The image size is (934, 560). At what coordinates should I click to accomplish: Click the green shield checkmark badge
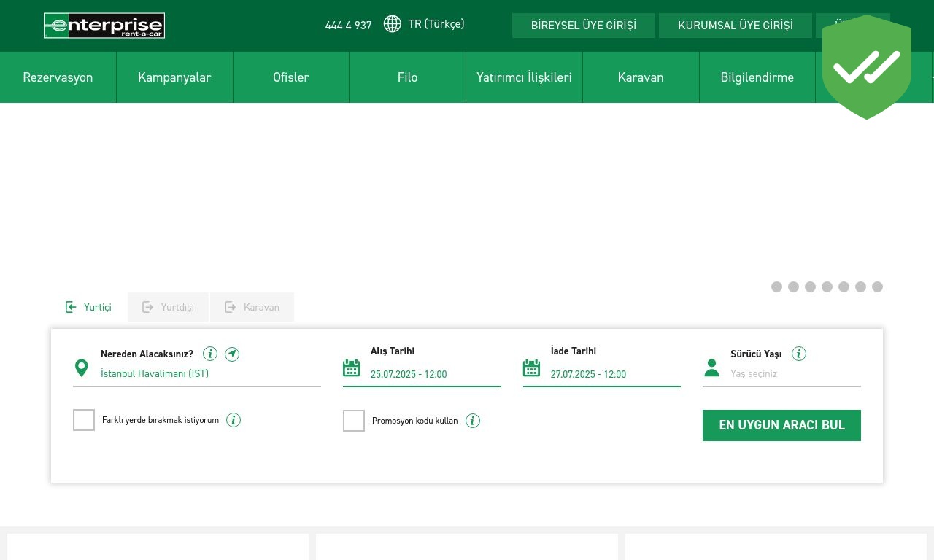point(867,67)
